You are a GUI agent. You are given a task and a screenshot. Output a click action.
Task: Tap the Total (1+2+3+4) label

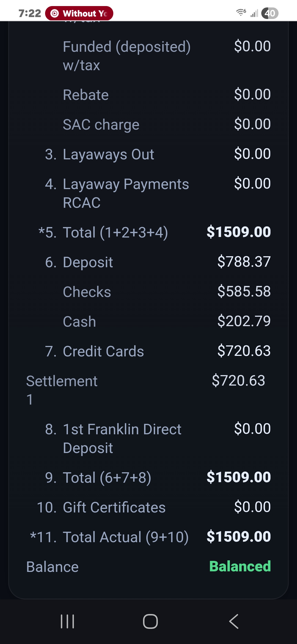tap(115, 232)
